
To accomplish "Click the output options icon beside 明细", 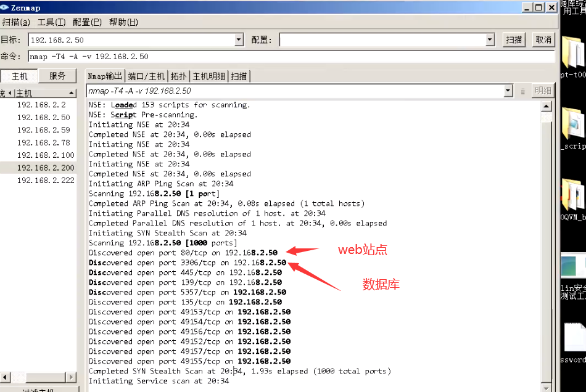I will (x=522, y=91).
